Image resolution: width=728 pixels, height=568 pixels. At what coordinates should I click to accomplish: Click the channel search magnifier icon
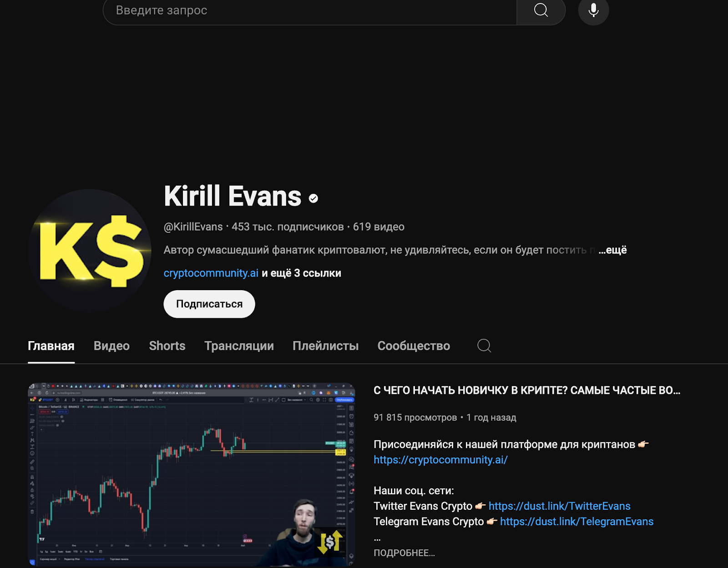click(x=484, y=346)
